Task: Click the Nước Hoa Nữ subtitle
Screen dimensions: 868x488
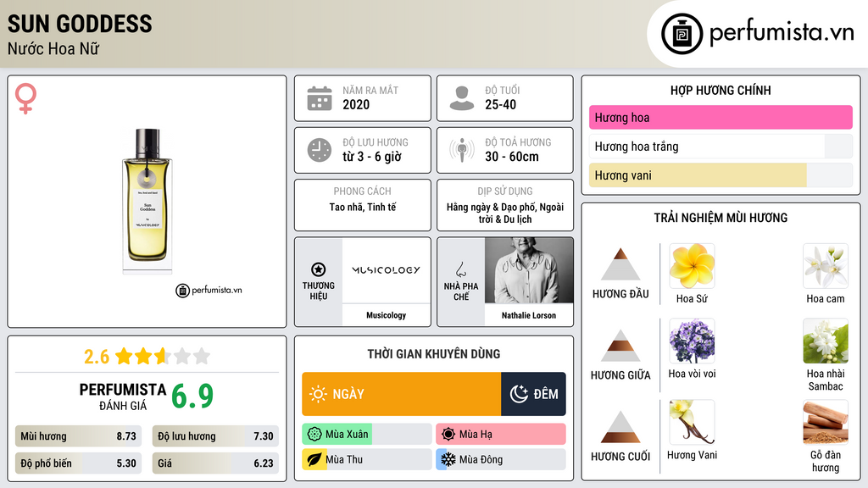Action: [53, 48]
